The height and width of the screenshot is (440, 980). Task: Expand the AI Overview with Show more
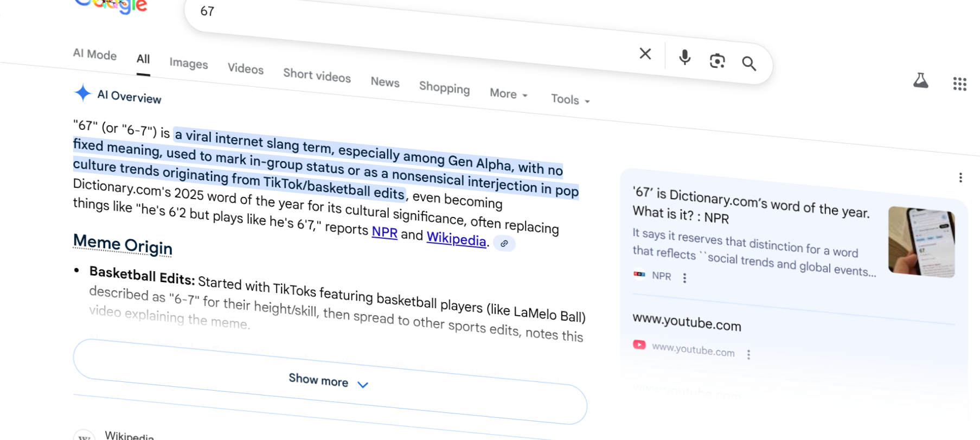[330, 381]
